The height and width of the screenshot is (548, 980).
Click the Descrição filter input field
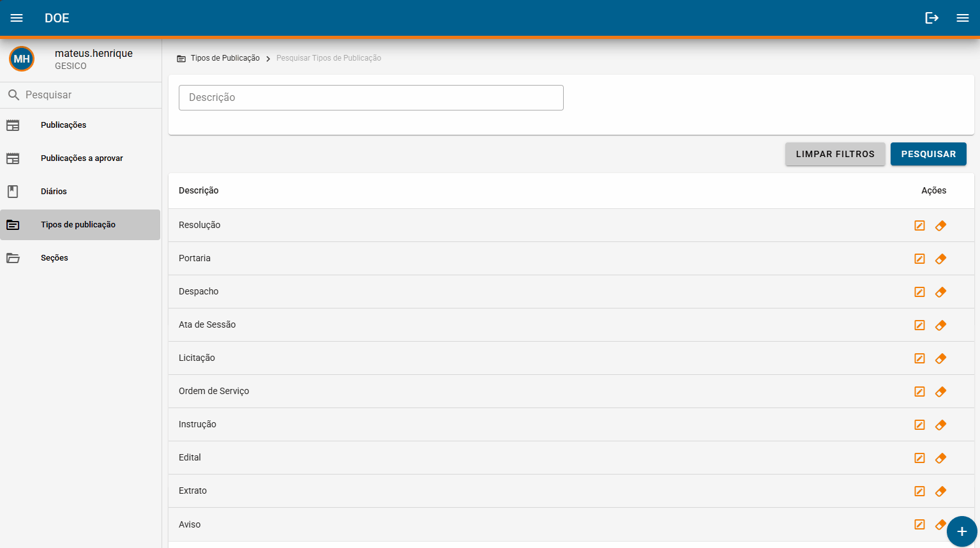pyautogui.click(x=371, y=98)
